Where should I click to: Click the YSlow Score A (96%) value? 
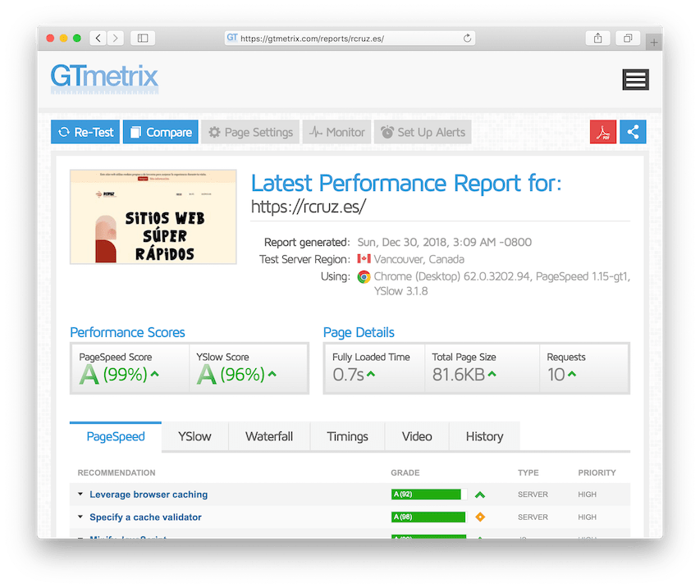231,374
